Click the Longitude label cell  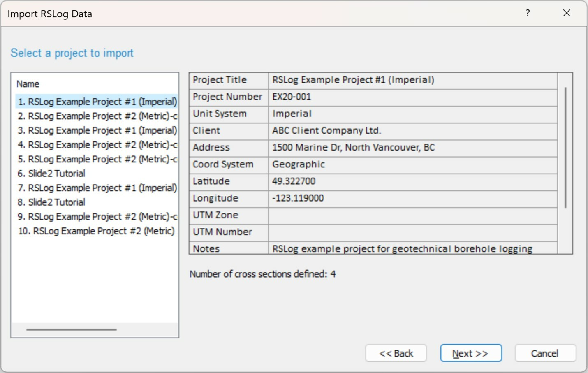229,198
